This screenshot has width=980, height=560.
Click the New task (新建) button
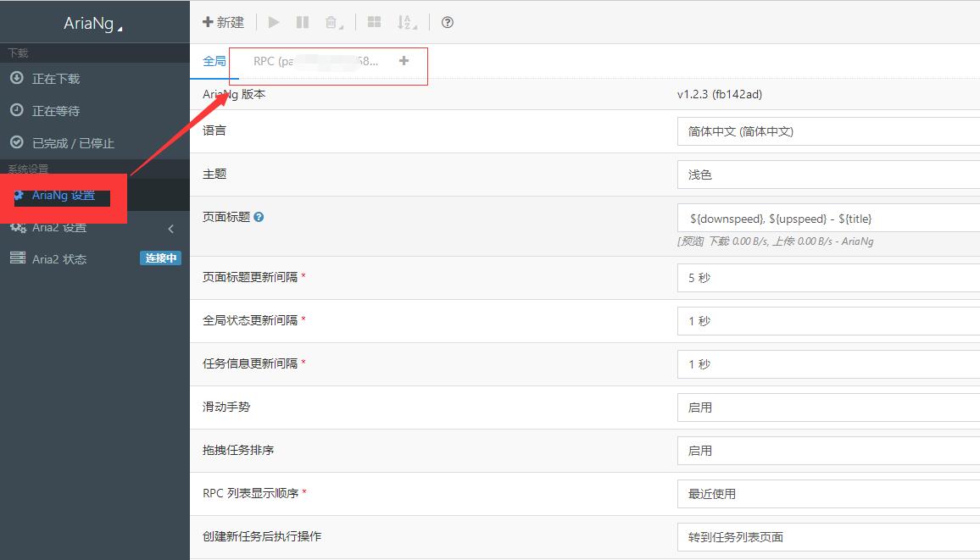coord(223,23)
